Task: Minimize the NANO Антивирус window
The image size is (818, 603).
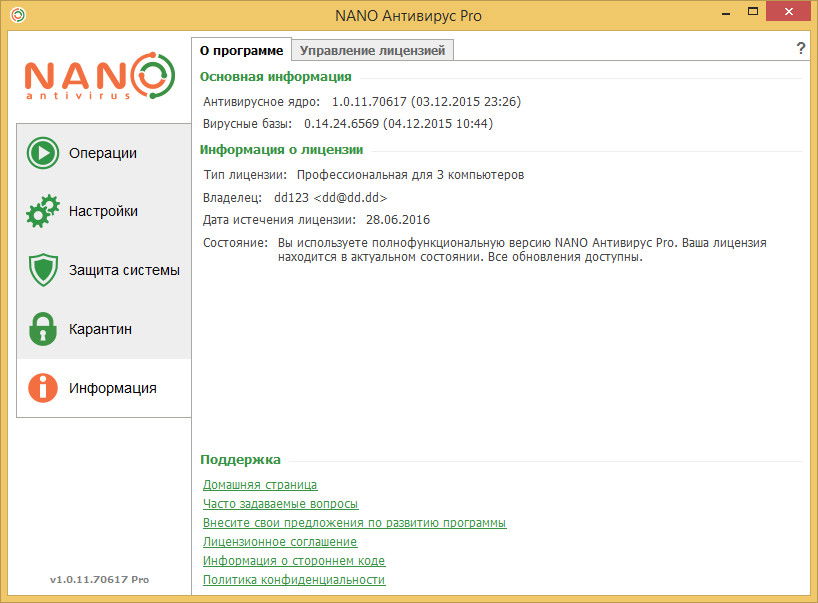Action: [x=726, y=13]
